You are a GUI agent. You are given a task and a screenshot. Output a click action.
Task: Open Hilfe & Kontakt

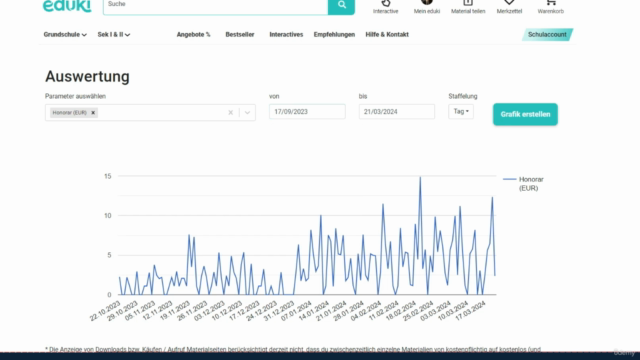point(387,35)
